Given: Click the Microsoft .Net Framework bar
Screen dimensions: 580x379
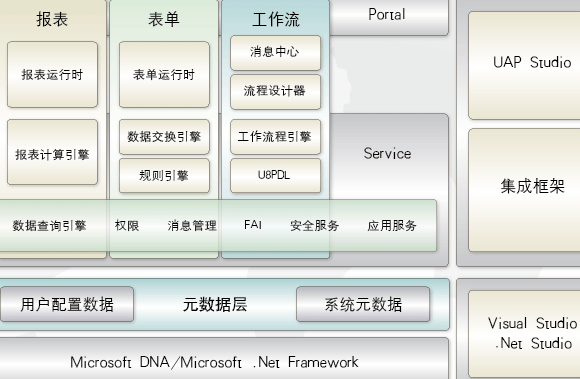Looking at the screenshot, I should pyautogui.click(x=224, y=358).
